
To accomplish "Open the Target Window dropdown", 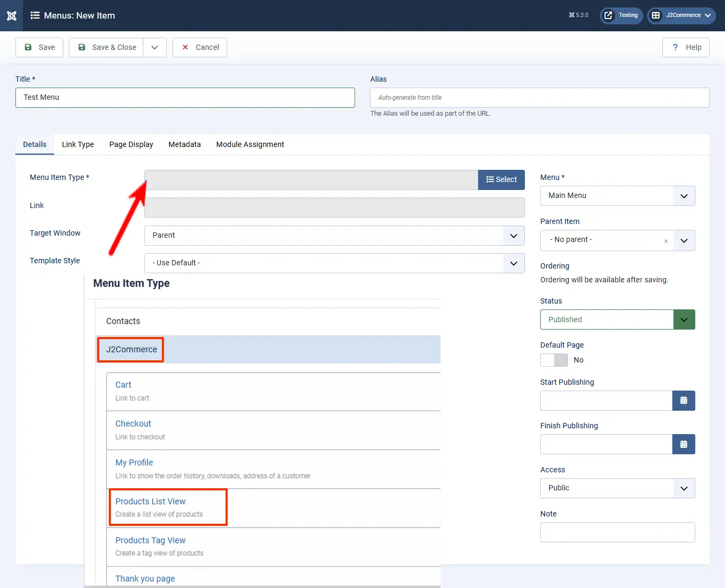I will (334, 236).
